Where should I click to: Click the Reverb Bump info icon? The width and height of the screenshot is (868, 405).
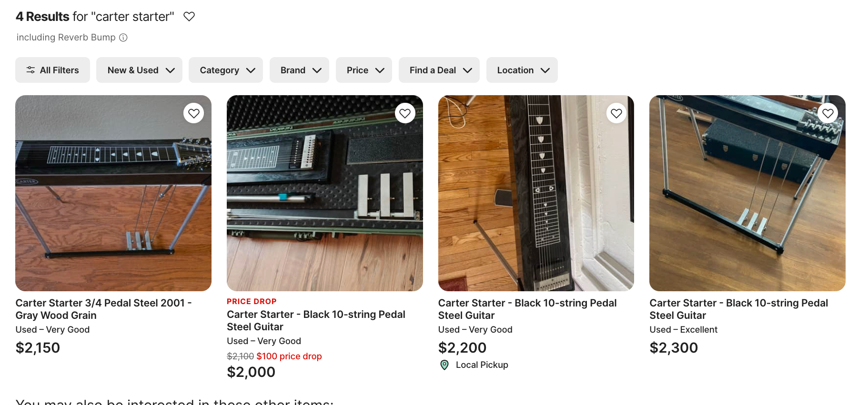tap(123, 38)
